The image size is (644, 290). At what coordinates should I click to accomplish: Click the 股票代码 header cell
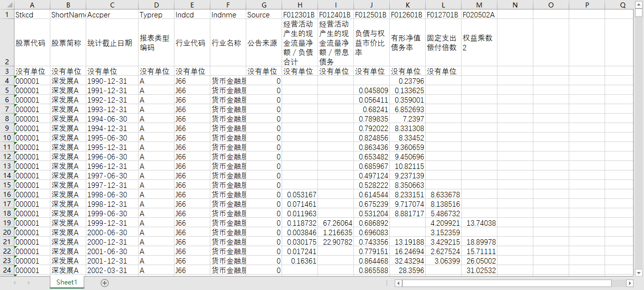click(32, 43)
